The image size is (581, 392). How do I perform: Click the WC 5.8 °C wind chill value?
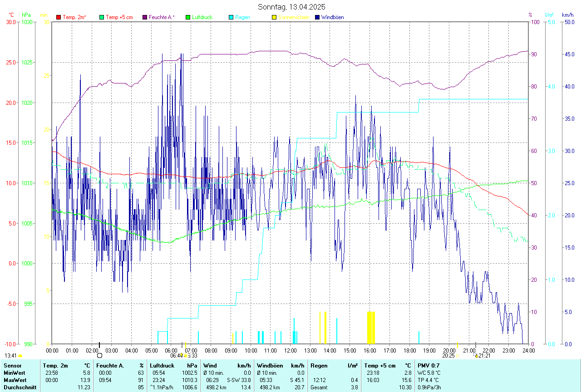tap(429, 373)
